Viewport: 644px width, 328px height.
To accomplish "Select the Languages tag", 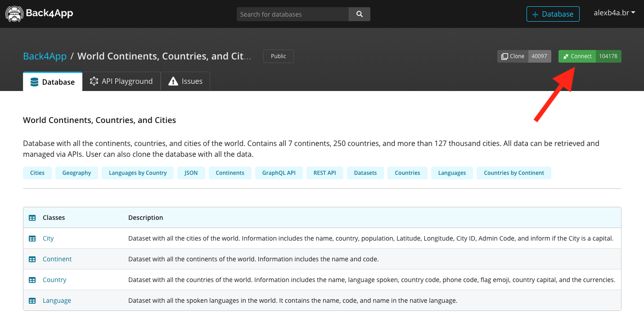I will click(452, 173).
